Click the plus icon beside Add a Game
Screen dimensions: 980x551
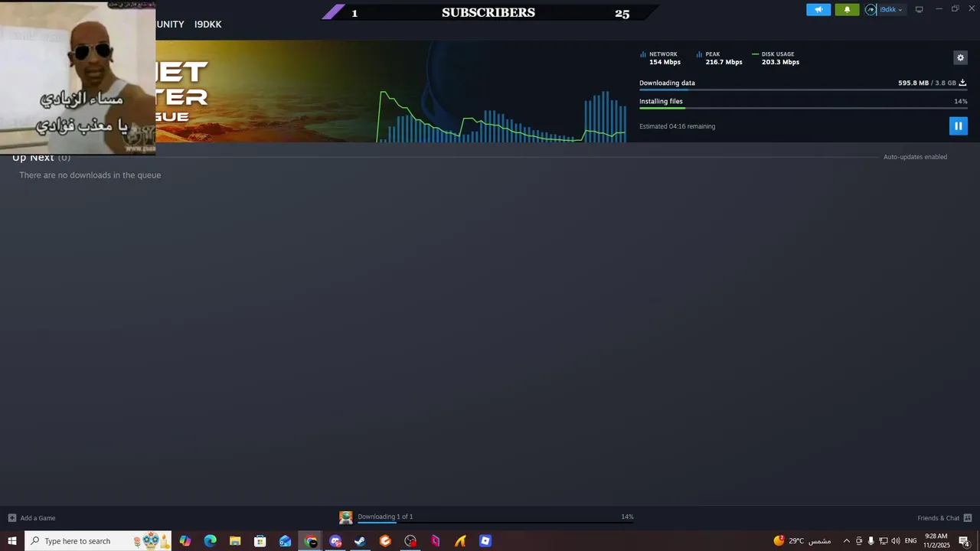tap(12, 518)
